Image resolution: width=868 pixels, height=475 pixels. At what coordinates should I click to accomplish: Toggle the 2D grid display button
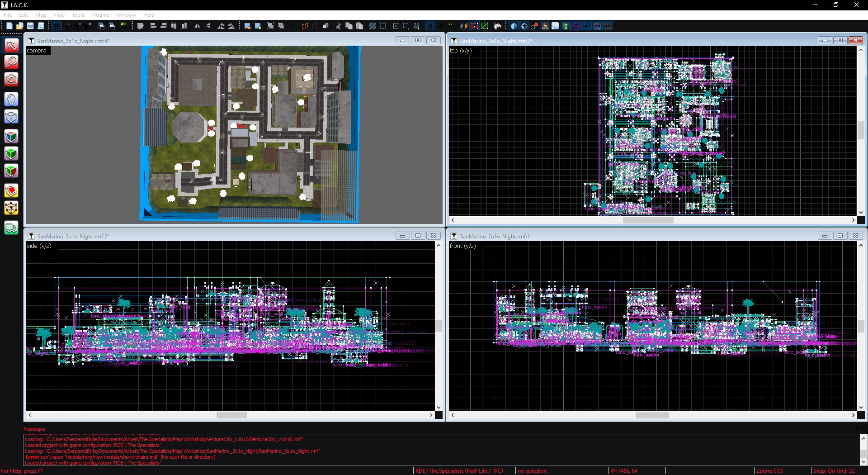coord(57,26)
